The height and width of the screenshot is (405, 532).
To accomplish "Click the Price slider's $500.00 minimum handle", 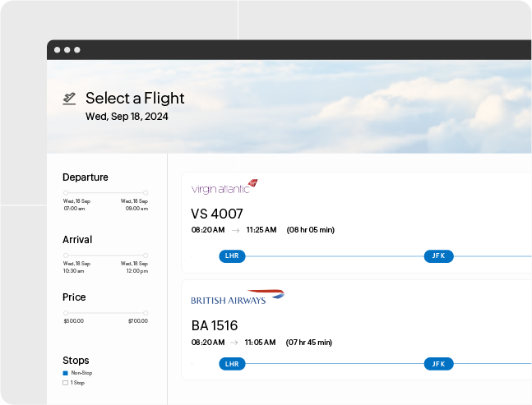I will [66, 313].
